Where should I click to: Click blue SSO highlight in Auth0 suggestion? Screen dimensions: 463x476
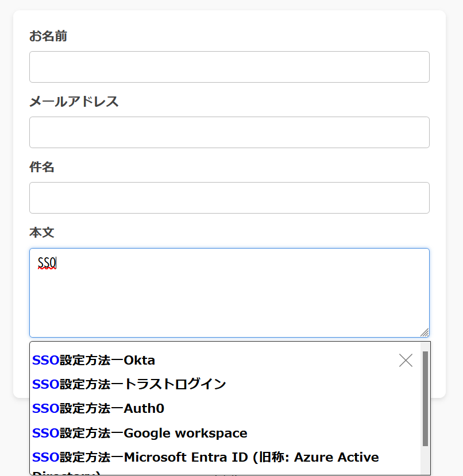pyautogui.click(x=46, y=408)
